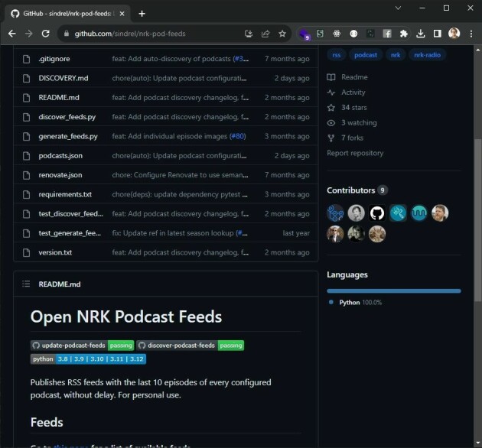482x448 pixels.
Task: Click the extension with the 9 badge
Action: coord(304,34)
